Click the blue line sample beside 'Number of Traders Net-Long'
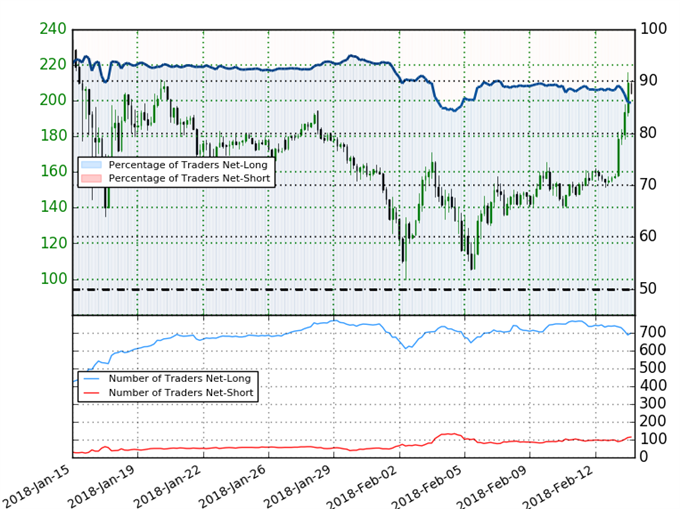This screenshot has height=509, width=680. [x=91, y=378]
